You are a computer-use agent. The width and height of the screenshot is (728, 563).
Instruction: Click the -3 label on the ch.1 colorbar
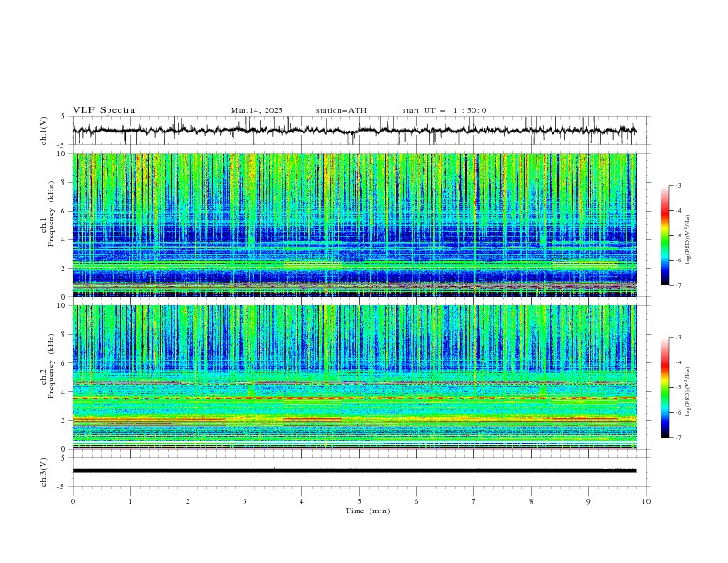(x=677, y=185)
